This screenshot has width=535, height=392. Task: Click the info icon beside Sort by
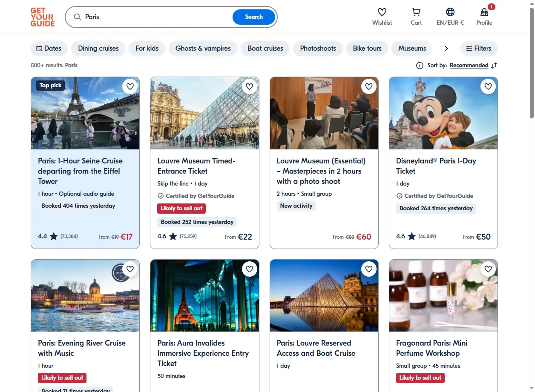pyautogui.click(x=420, y=66)
